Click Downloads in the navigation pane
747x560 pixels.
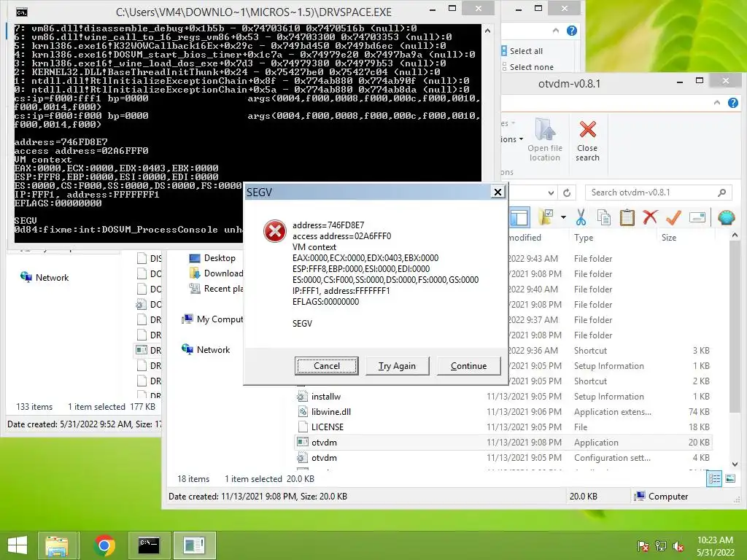216,273
